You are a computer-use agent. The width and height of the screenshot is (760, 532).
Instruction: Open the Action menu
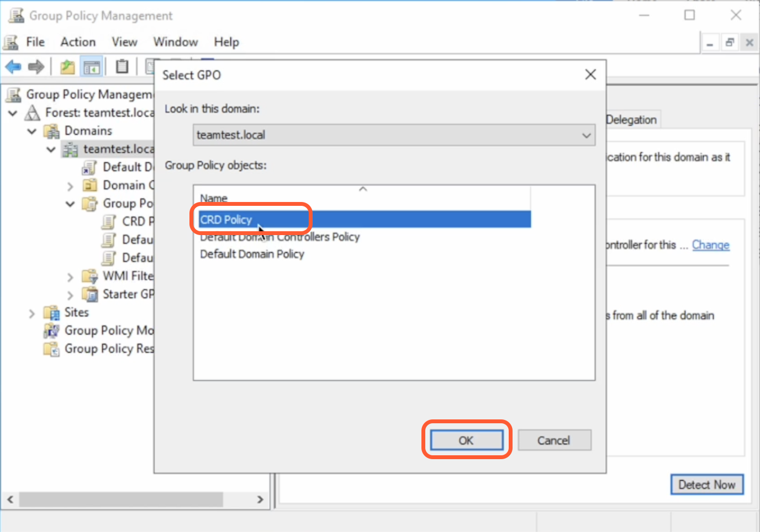[x=78, y=42]
